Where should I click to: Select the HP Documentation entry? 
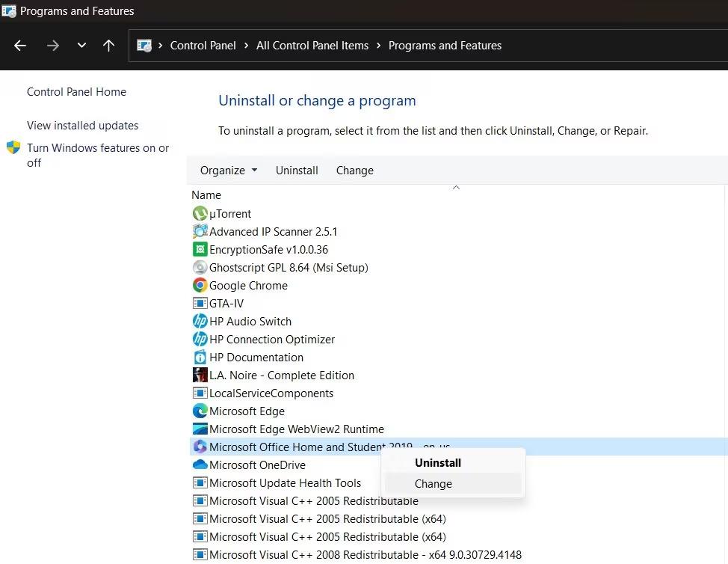click(x=256, y=358)
